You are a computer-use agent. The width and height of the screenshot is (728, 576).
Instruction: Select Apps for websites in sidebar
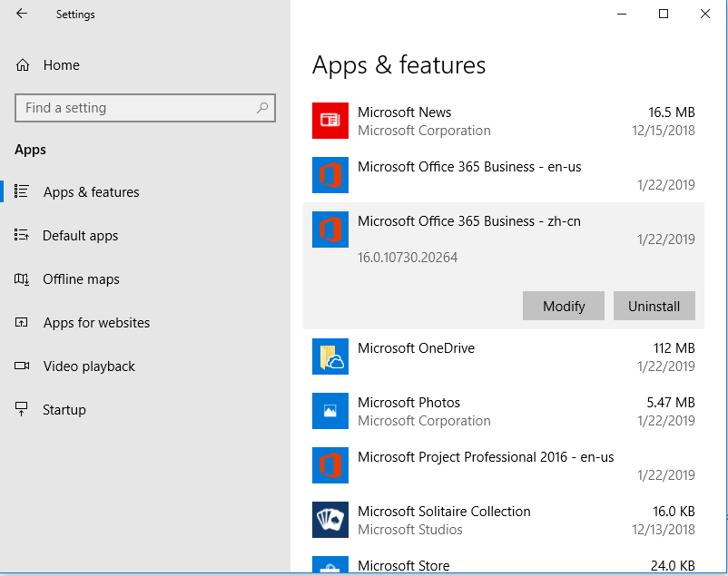click(x=96, y=323)
